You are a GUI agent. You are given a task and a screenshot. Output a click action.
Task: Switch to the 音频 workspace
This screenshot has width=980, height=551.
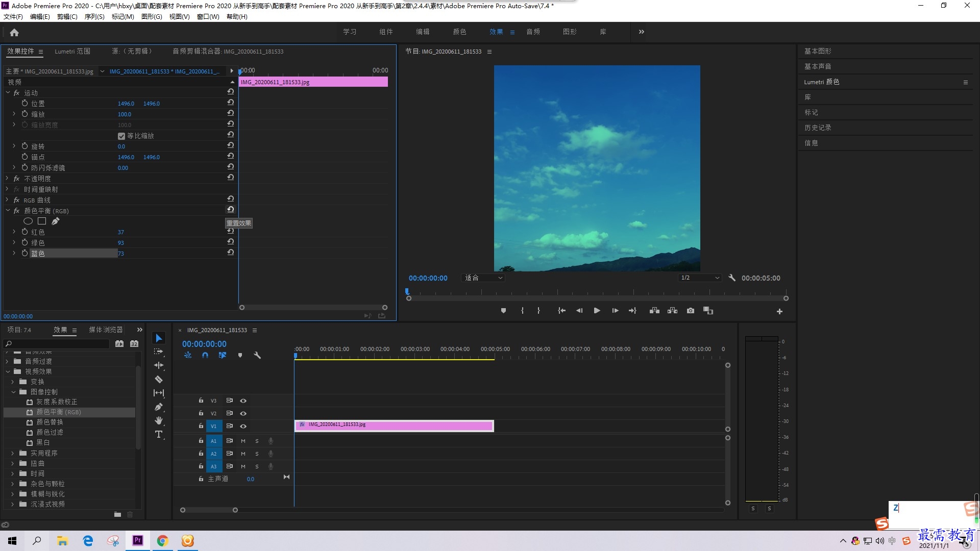tap(533, 32)
